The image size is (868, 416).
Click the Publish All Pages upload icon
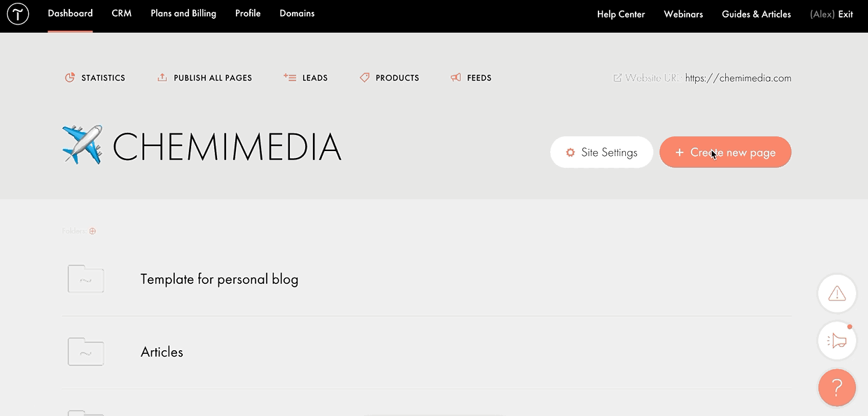tap(162, 78)
